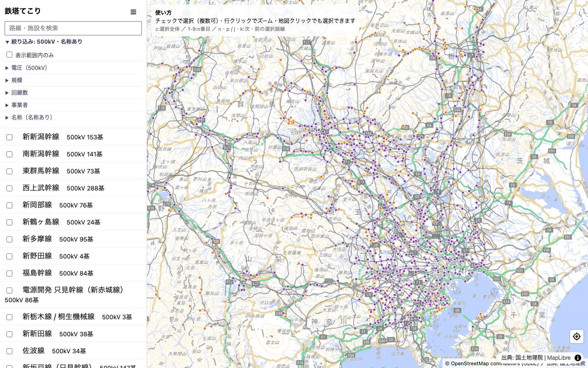Screen dimensions: 588x368
Task: Focus the 路線・施設を検索 search field
Action: [x=73, y=28]
